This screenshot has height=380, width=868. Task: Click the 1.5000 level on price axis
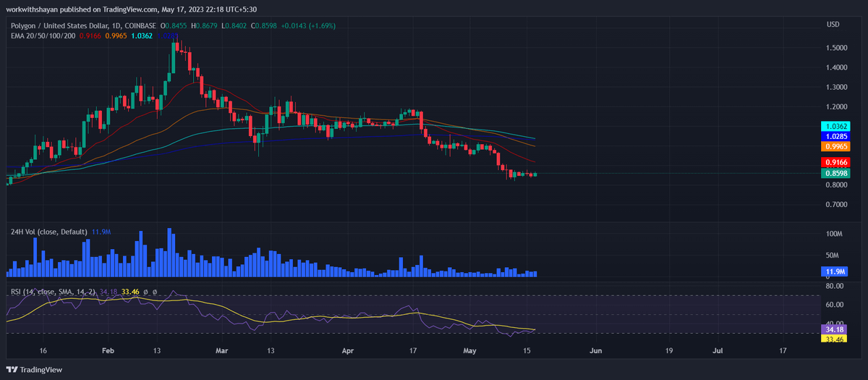[837, 48]
